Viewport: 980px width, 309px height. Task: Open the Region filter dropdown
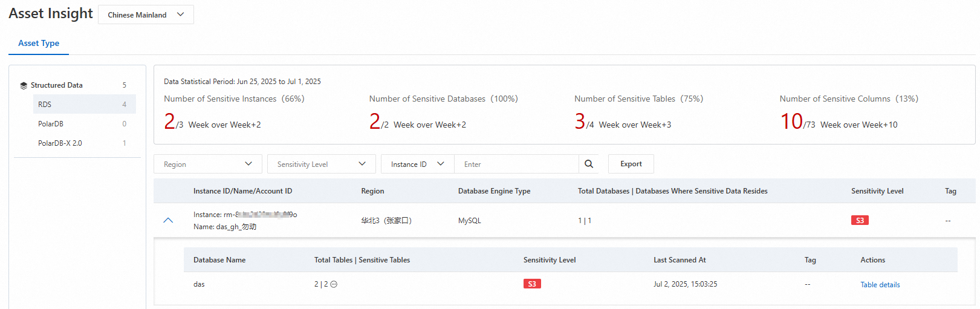pyautogui.click(x=207, y=164)
